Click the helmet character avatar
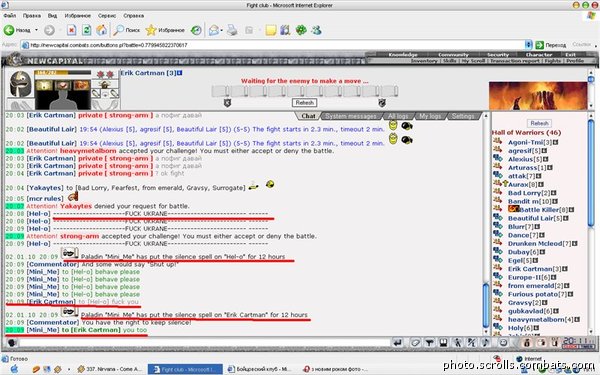The width and height of the screenshot is (600, 375). [x=21, y=84]
